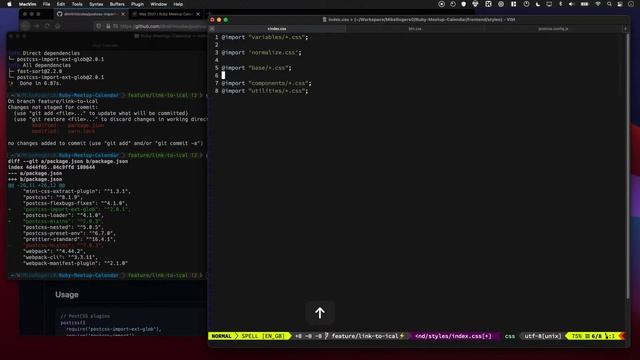Select the GitHub tab in the browser window
The width and height of the screenshot is (640, 360).
point(91,14)
